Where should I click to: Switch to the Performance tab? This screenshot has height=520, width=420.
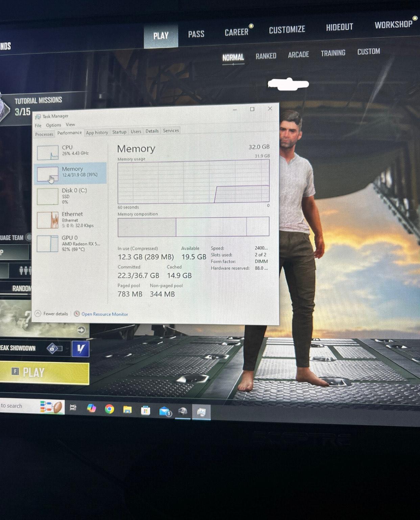[x=69, y=133]
